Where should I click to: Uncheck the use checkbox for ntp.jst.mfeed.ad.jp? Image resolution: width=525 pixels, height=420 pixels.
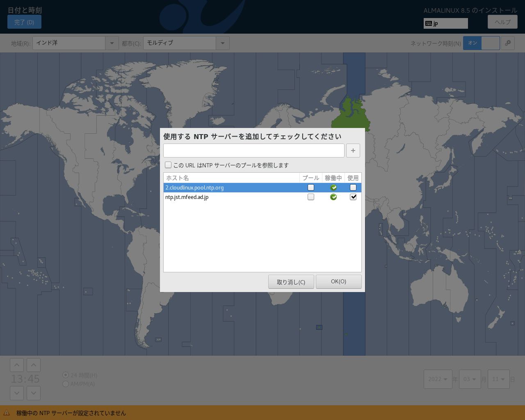pos(353,197)
